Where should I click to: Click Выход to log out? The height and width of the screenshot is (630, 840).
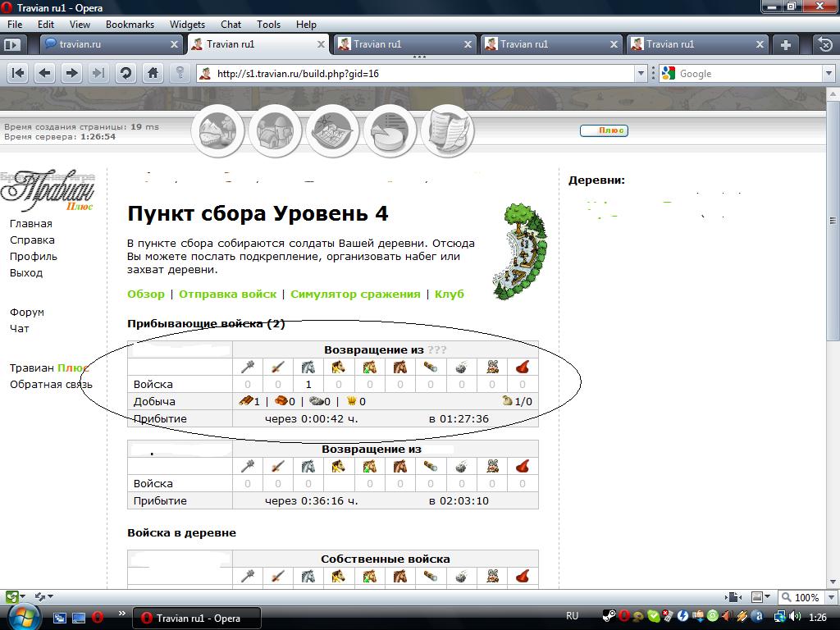(x=25, y=272)
